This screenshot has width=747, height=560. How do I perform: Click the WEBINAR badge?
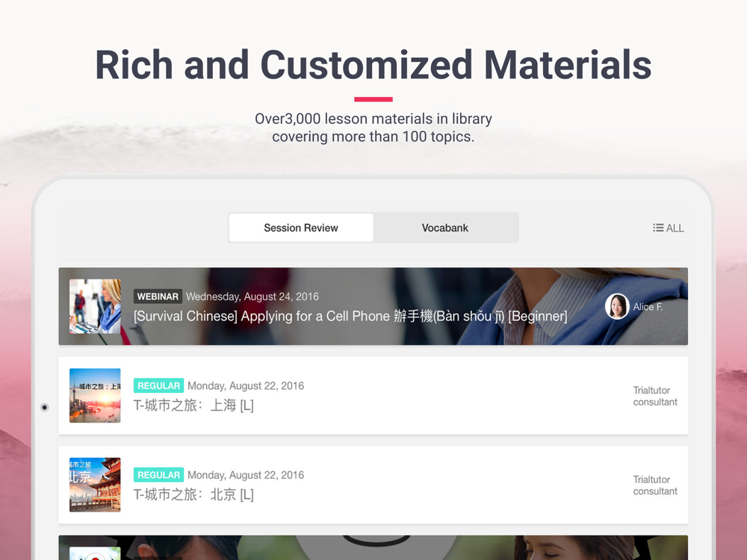pyautogui.click(x=158, y=296)
